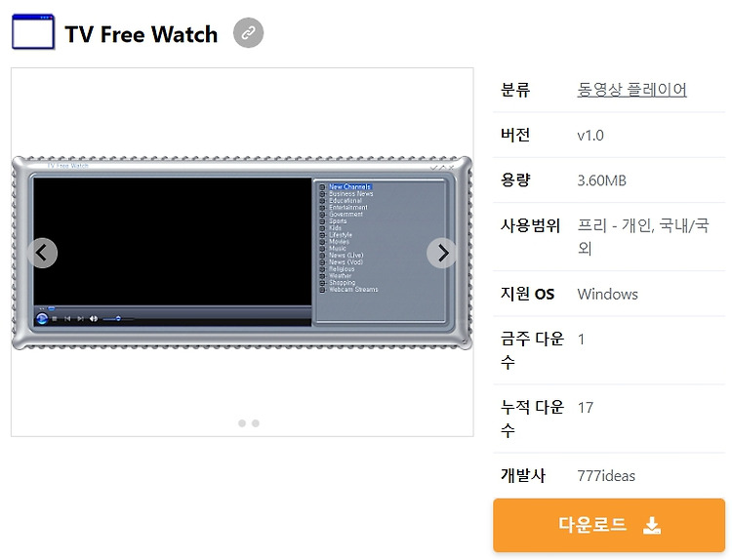Click the next track button in player

click(x=80, y=319)
